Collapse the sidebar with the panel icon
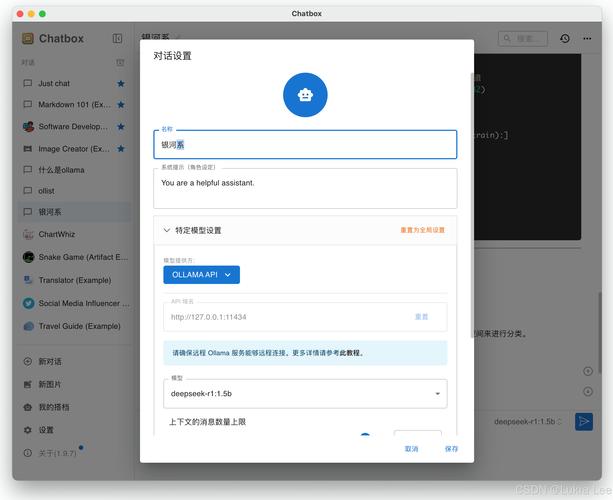The height and width of the screenshot is (500, 613). (117, 38)
